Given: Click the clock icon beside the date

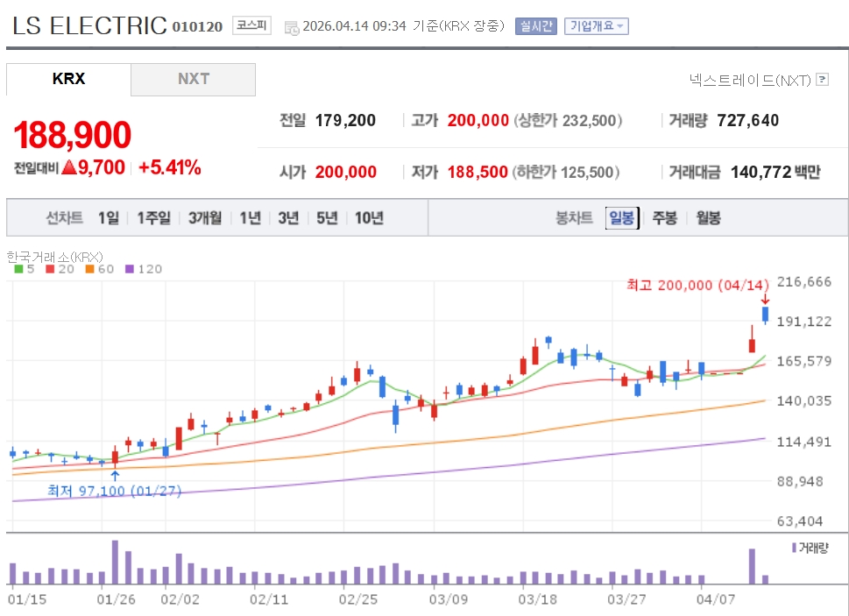Looking at the screenshot, I should point(291,28).
